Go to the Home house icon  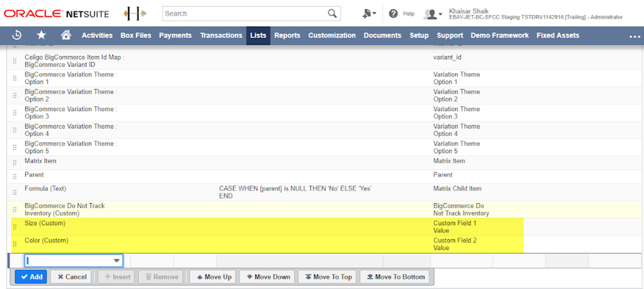click(66, 35)
